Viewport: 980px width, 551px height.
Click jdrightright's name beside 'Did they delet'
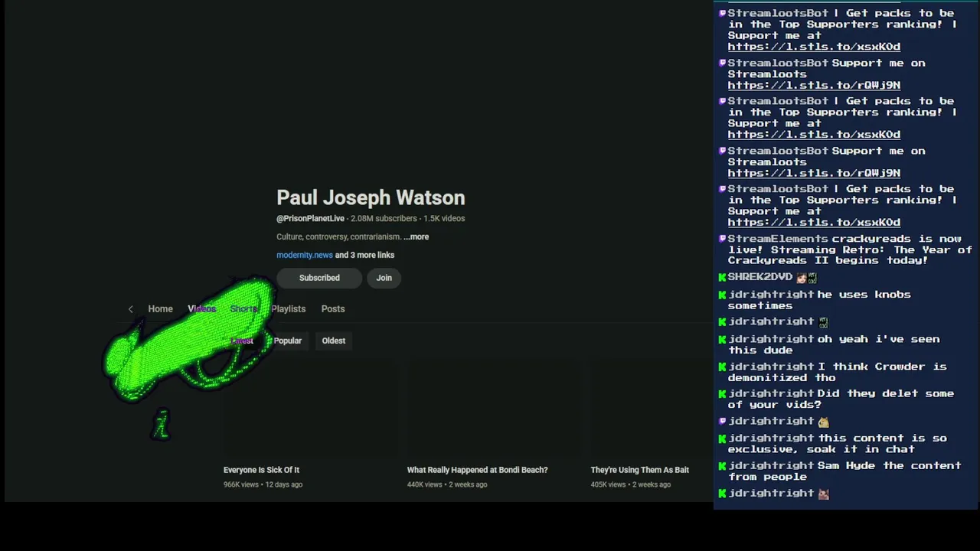pyautogui.click(x=771, y=393)
